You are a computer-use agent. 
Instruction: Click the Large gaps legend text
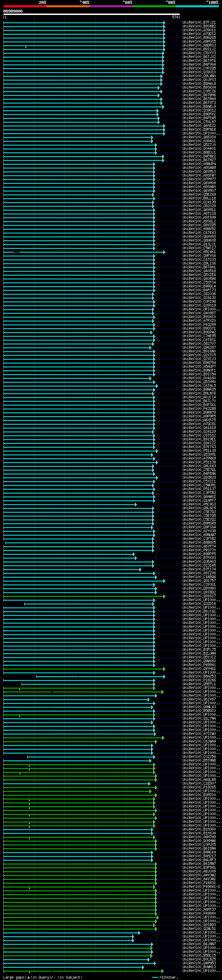click(x=43, y=977)
